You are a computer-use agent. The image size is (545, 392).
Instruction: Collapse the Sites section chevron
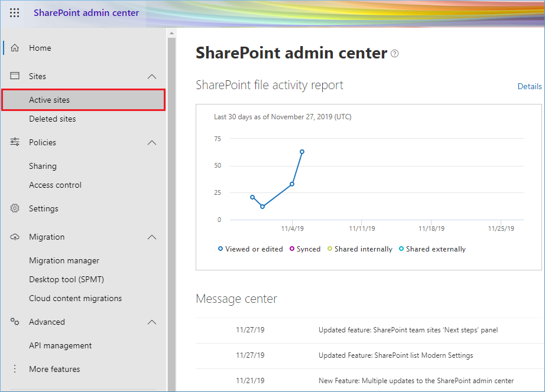152,76
